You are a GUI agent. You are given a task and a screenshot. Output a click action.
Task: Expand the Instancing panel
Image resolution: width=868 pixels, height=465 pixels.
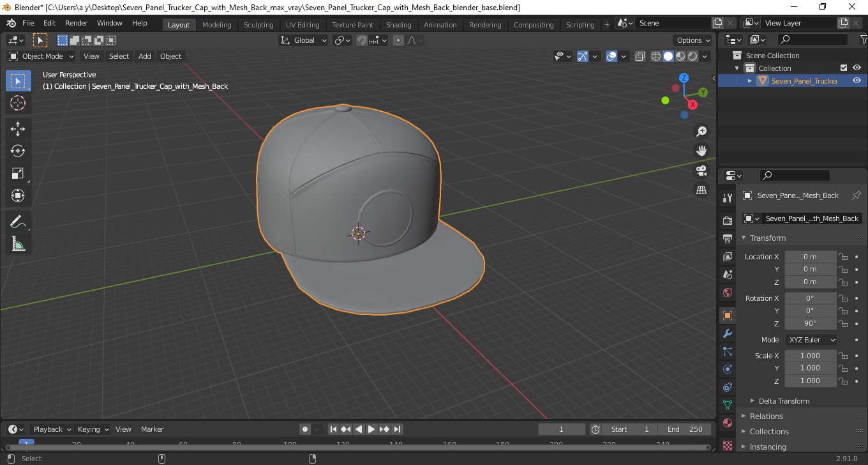coord(768,447)
